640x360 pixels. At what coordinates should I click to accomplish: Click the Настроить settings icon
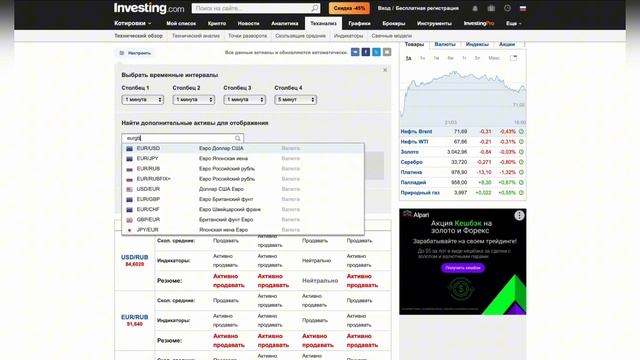[x=122, y=53]
